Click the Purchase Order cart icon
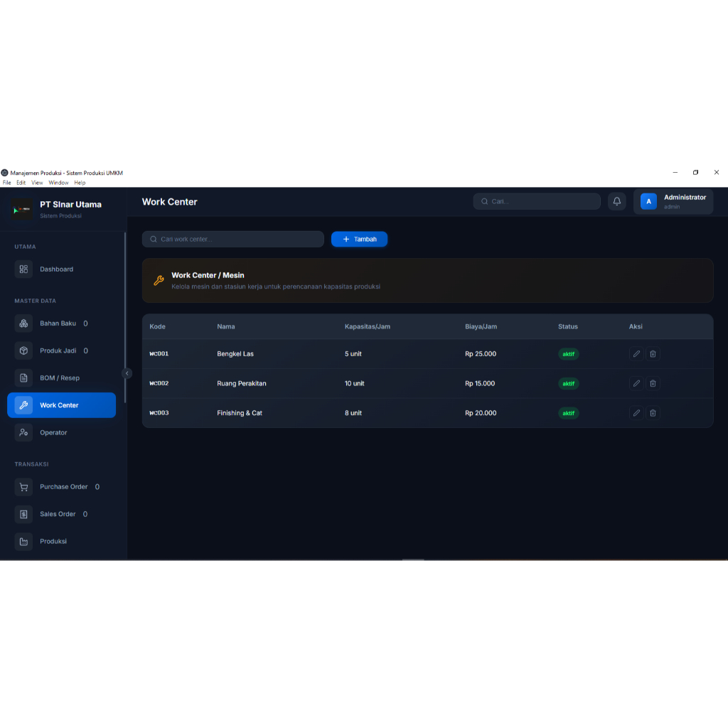The image size is (728, 728). (x=23, y=487)
